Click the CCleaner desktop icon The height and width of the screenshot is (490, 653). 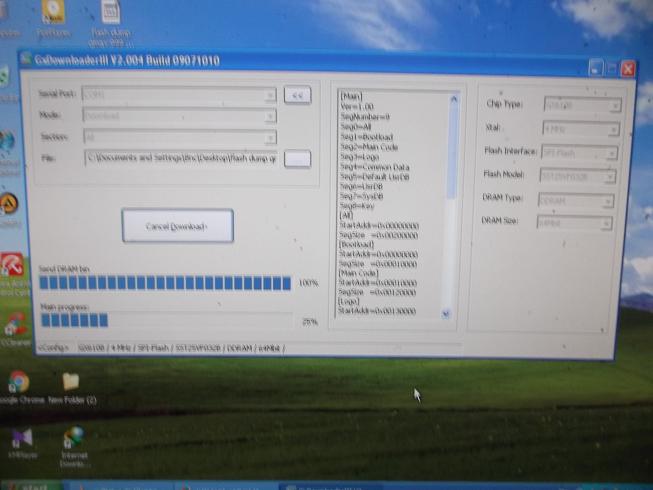pos(14,324)
